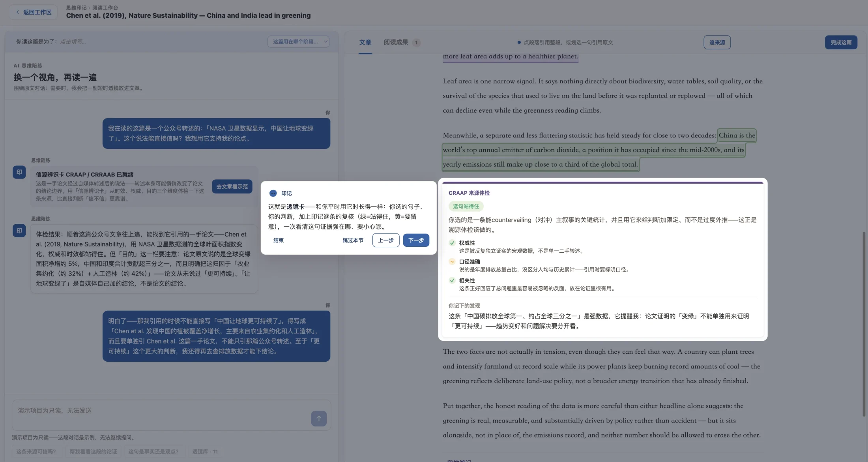Click the 点击填写 reading purpose field
Viewport: 868px width, 462px height.
[x=73, y=41]
